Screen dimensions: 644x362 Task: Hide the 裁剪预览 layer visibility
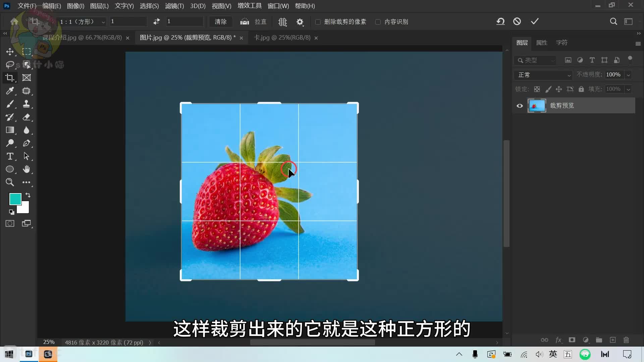tap(520, 106)
